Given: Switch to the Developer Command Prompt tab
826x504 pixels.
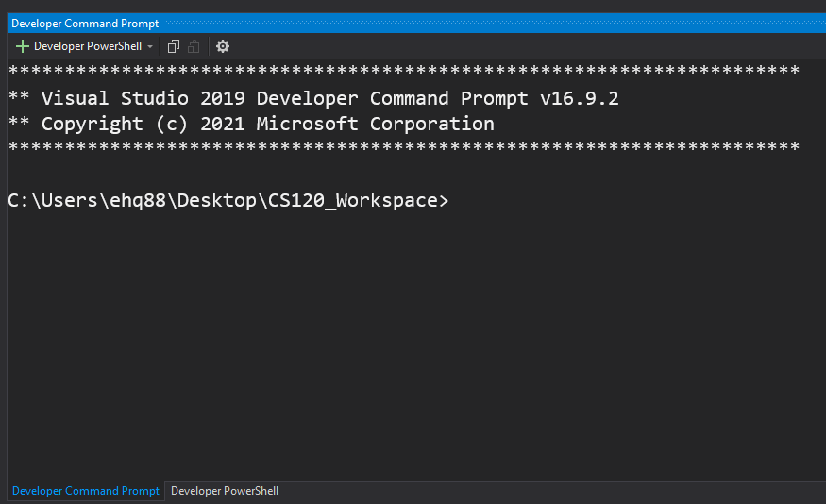Looking at the screenshot, I should tap(85, 491).
